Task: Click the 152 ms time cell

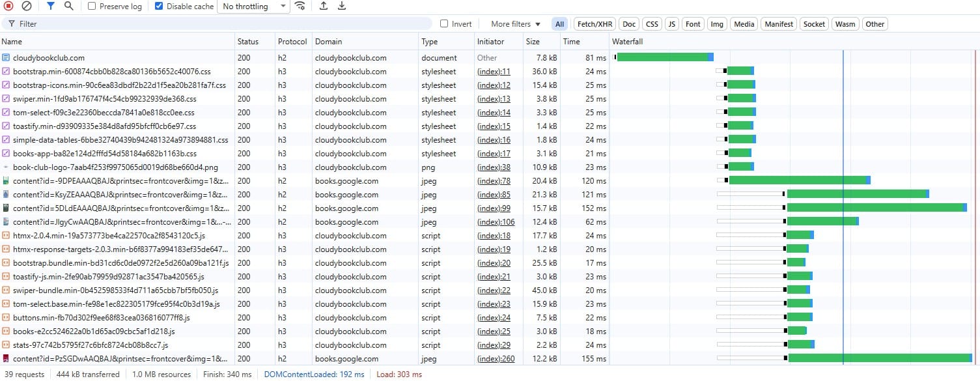Action: click(x=595, y=208)
